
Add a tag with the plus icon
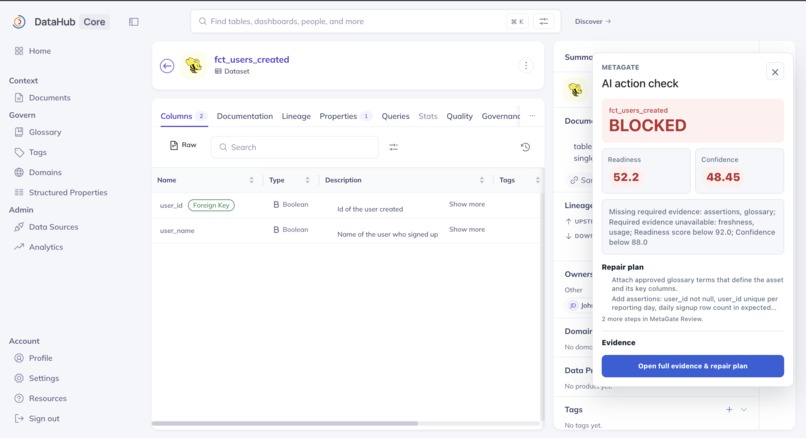[729, 409]
